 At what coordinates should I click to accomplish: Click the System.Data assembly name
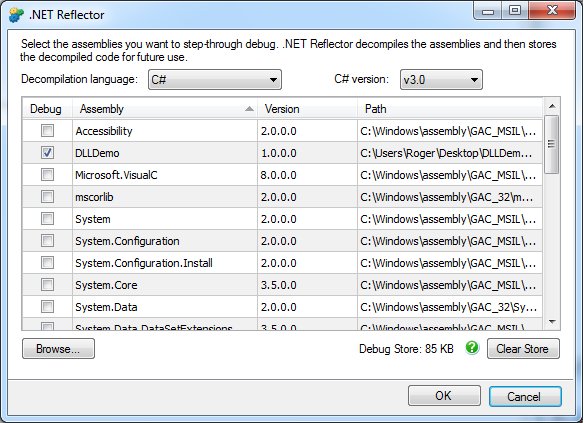(106, 307)
